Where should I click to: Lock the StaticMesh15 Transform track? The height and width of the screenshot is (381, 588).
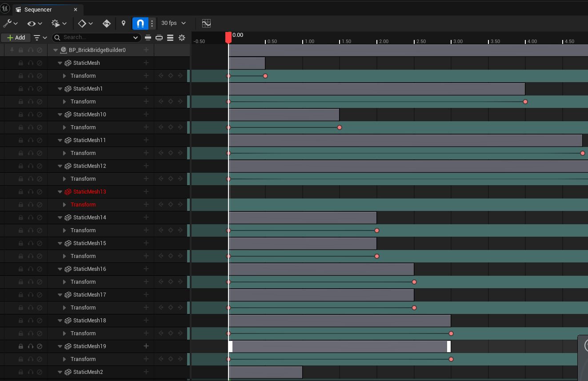21,256
